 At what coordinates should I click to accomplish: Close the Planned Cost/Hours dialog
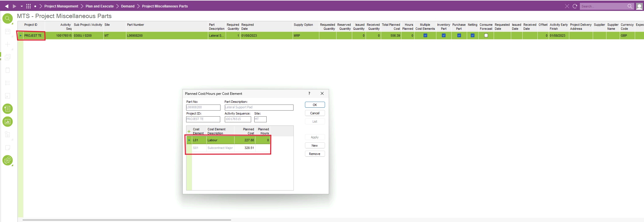pos(322,93)
